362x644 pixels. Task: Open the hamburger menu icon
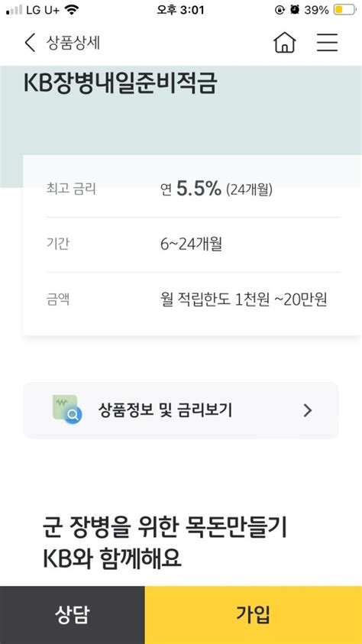click(327, 42)
